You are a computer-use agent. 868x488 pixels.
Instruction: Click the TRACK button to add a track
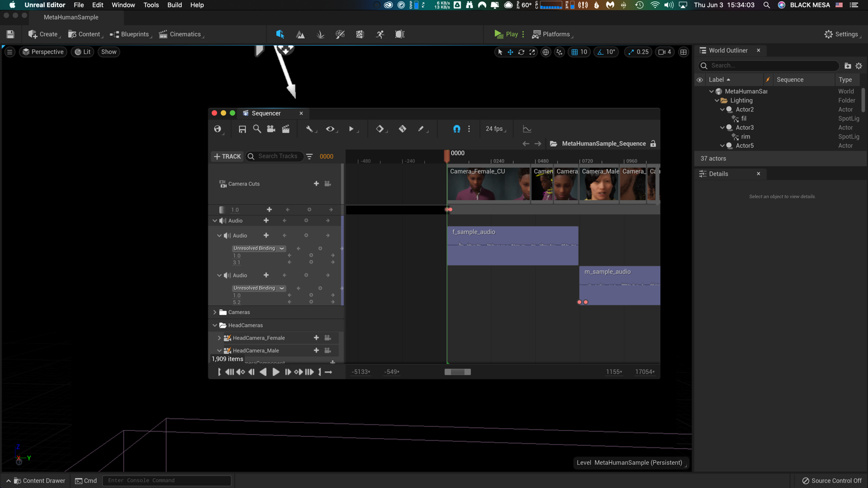[227, 156]
